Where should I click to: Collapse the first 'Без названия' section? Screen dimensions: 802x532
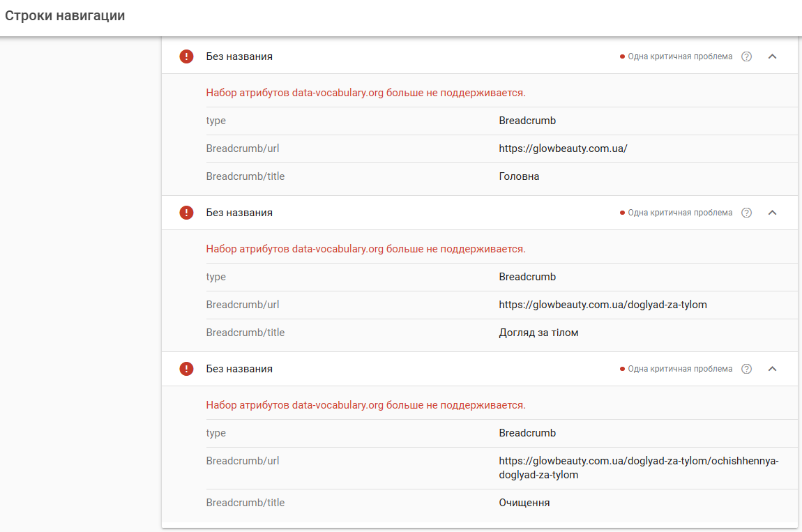pyautogui.click(x=772, y=56)
